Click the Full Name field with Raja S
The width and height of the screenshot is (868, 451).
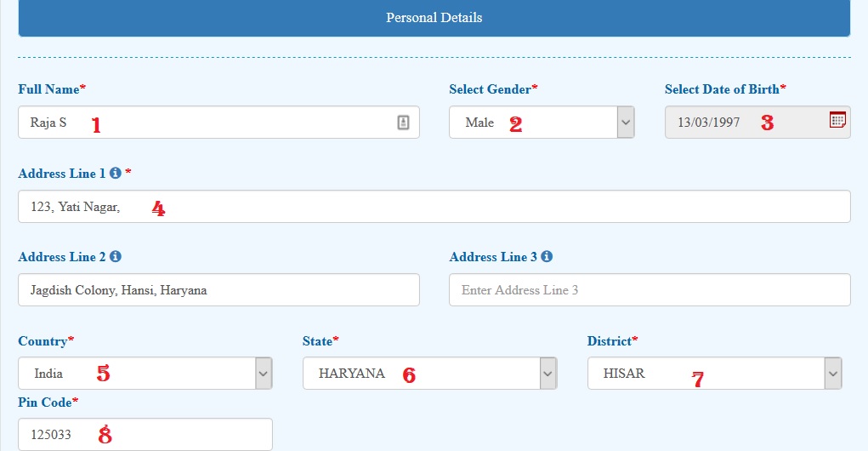coord(218,123)
